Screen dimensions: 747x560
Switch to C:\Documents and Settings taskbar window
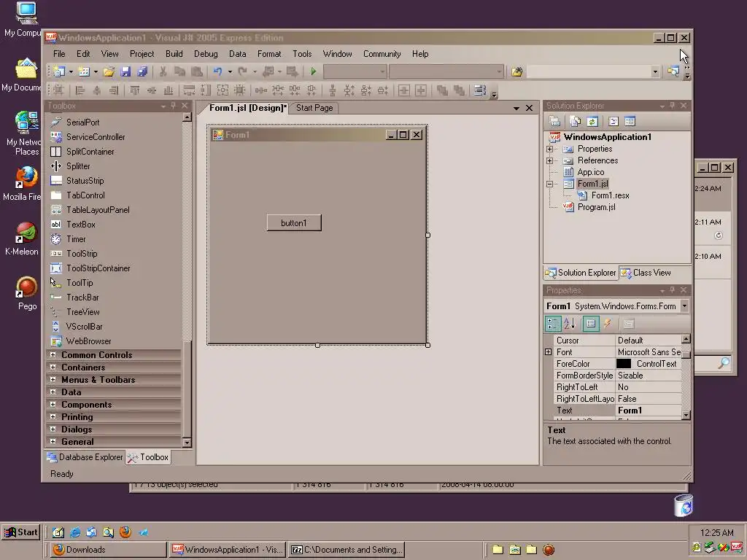347,550
